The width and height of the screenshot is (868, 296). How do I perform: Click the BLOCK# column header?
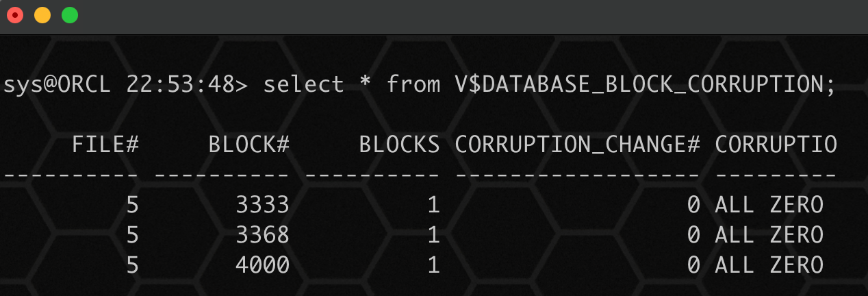point(250,145)
